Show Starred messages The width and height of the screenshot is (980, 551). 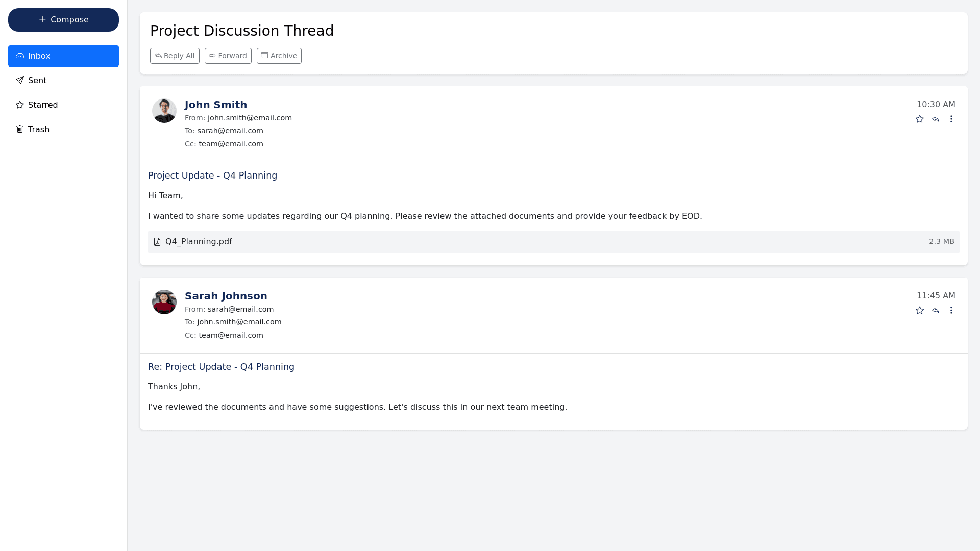(63, 105)
